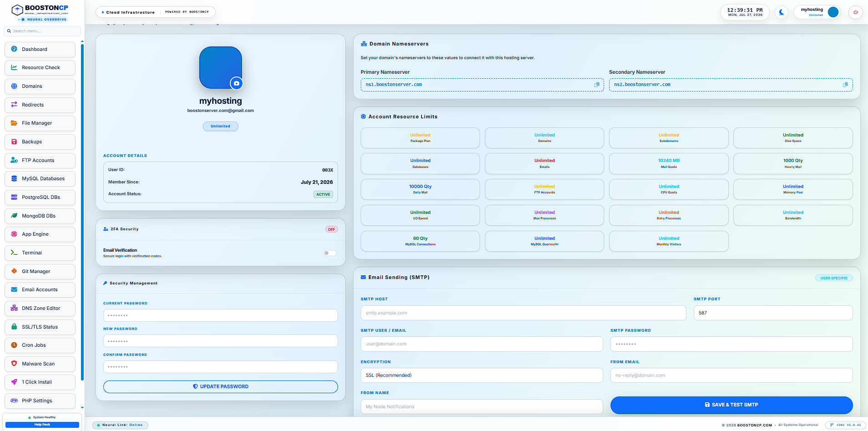Open Malware Scan shield icon
This screenshot has height=431, width=868.
pyautogui.click(x=14, y=364)
